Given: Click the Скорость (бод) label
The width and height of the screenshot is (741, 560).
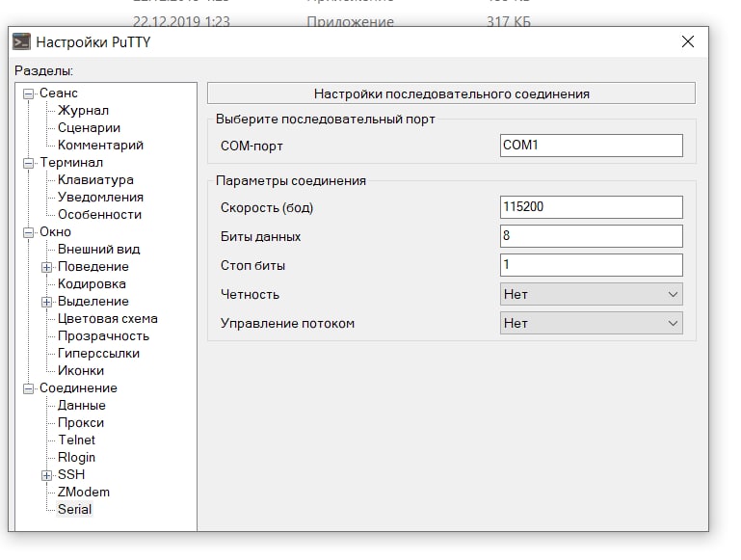Looking at the screenshot, I should [267, 208].
